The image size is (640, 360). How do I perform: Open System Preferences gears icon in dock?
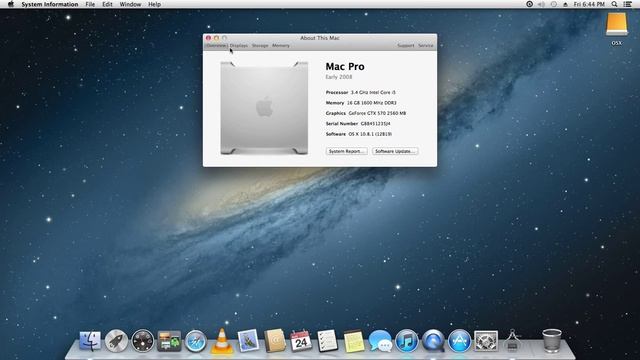(486, 341)
